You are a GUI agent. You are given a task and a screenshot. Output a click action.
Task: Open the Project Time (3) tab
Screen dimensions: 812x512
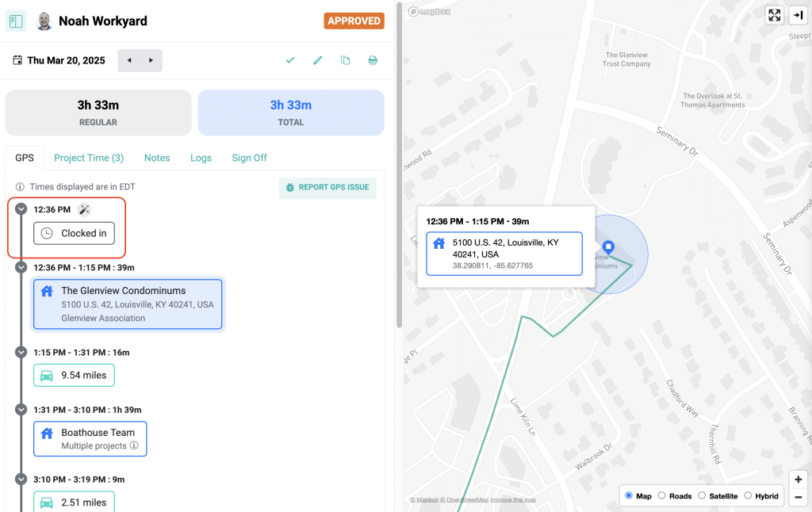click(89, 158)
